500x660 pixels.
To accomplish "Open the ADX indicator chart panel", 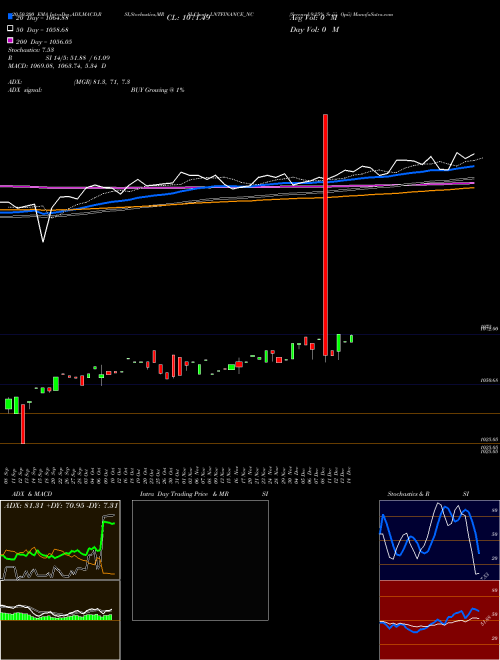I will click(x=60, y=540).
